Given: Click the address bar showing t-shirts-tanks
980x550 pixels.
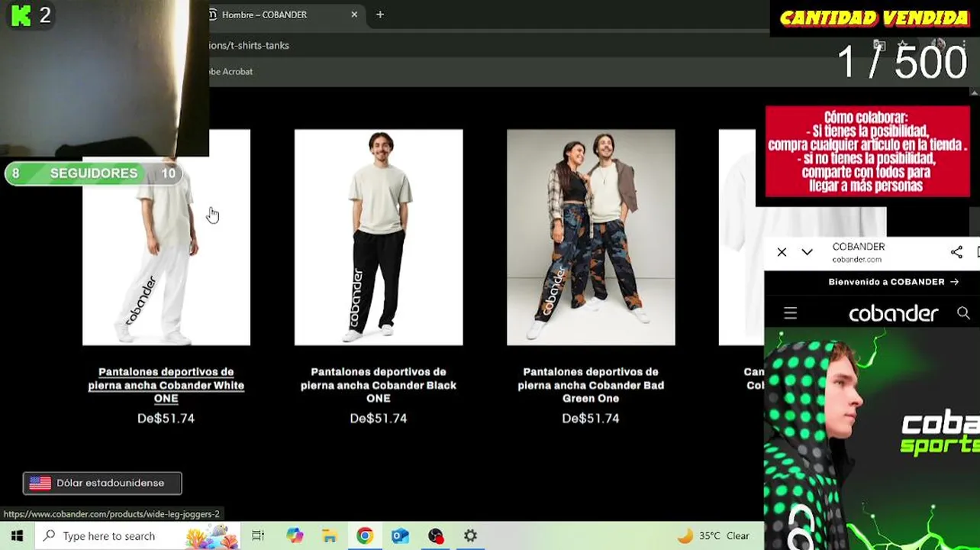Looking at the screenshot, I should pyautogui.click(x=488, y=45).
